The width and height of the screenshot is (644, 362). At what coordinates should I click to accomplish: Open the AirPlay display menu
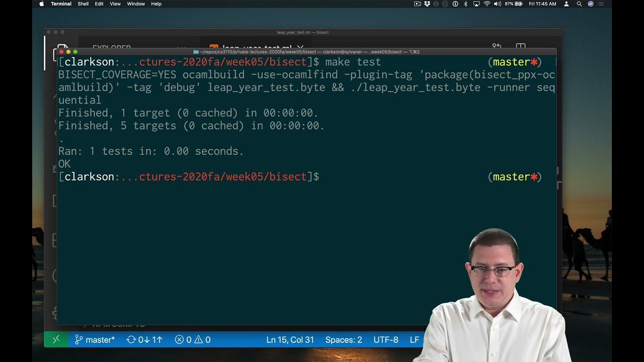click(476, 4)
